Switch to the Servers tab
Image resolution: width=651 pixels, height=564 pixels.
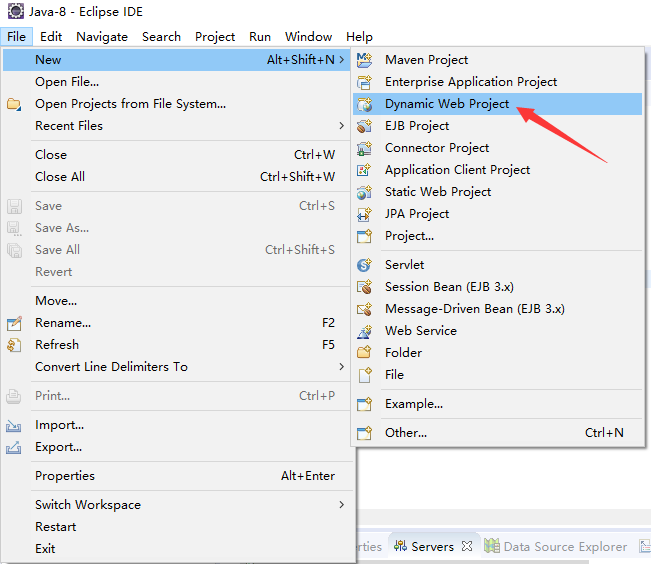[433, 547]
